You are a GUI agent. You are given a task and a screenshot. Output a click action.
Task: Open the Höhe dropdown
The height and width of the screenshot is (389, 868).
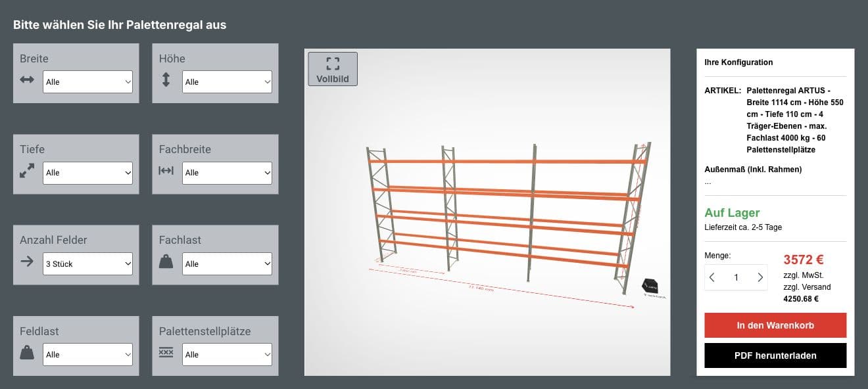(227, 82)
